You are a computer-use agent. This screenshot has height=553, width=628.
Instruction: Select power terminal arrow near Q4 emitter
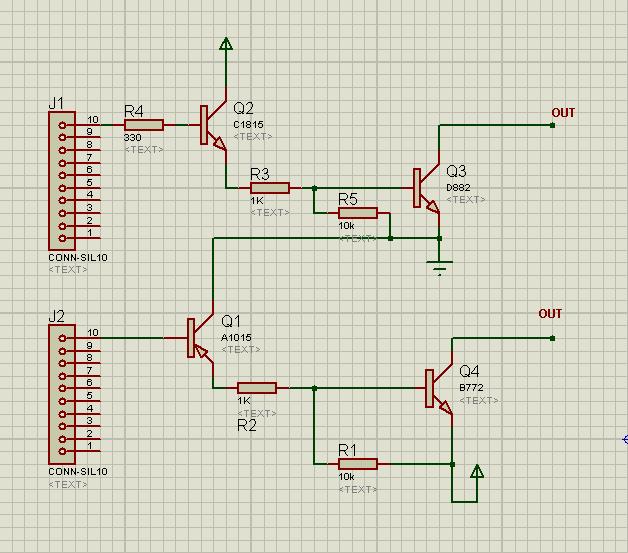pyautogui.click(x=477, y=471)
